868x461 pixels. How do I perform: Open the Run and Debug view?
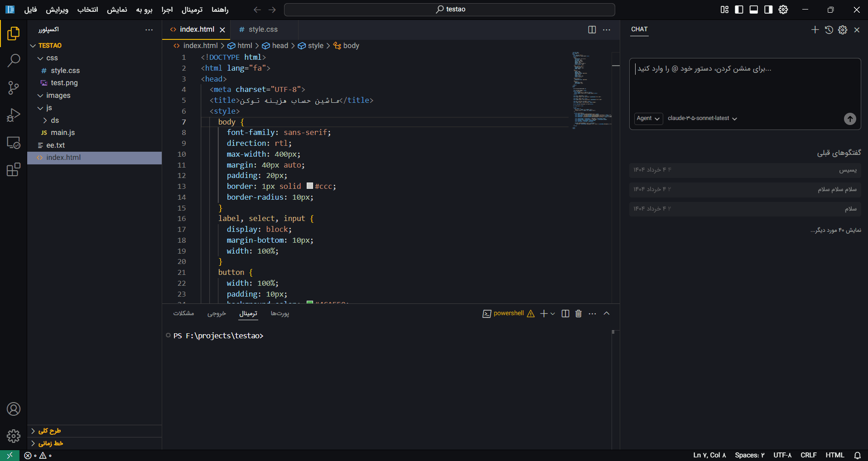(x=14, y=115)
